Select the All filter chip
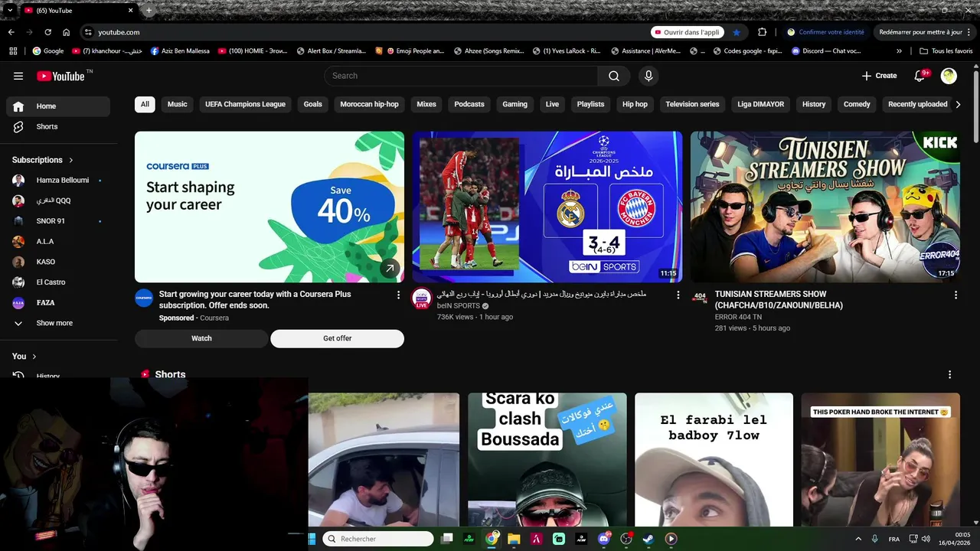980x551 pixels. click(145, 104)
